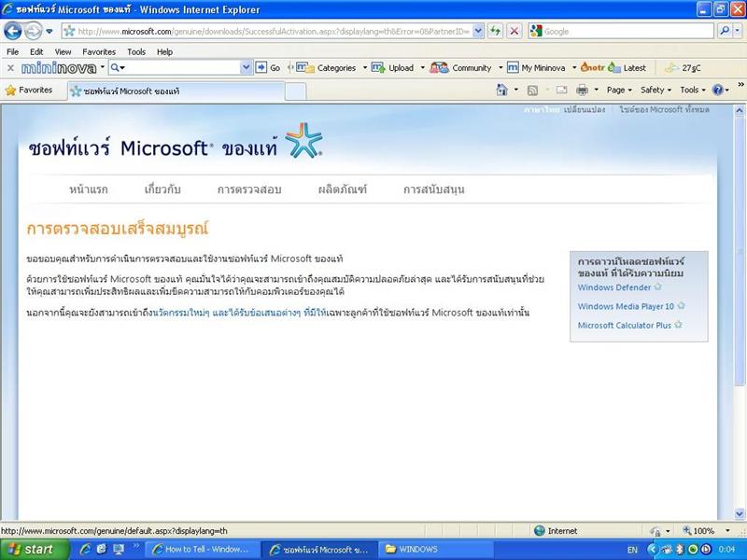Click the Read Mail envelope icon
747x560 pixels.
pyautogui.click(x=562, y=90)
